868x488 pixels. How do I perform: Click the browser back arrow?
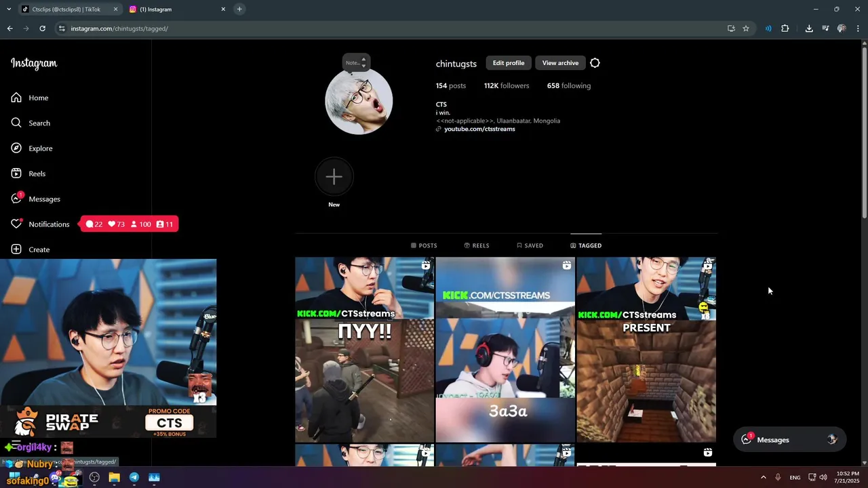(x=9, y=28)
